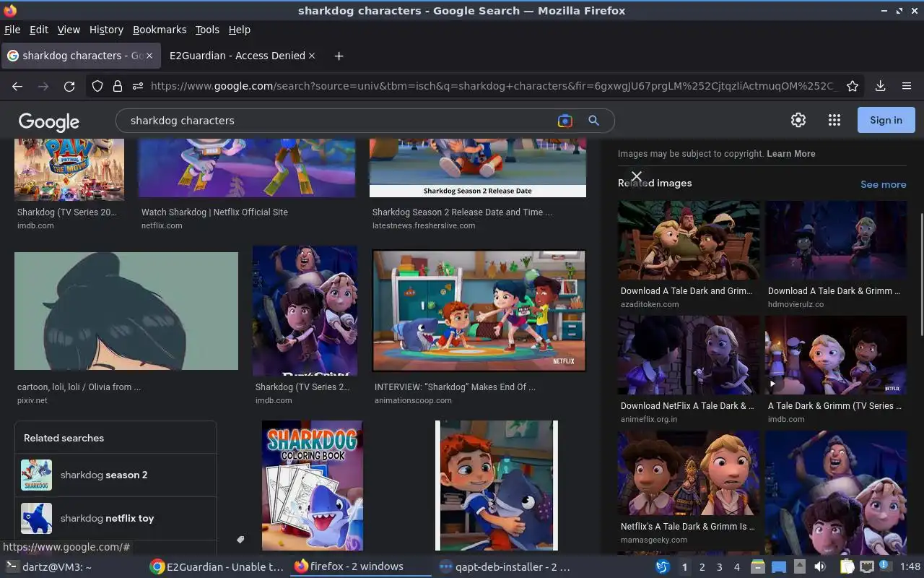
Task: Open the Google apps grid
Action: pyautogui.click(x=834, y=121)
